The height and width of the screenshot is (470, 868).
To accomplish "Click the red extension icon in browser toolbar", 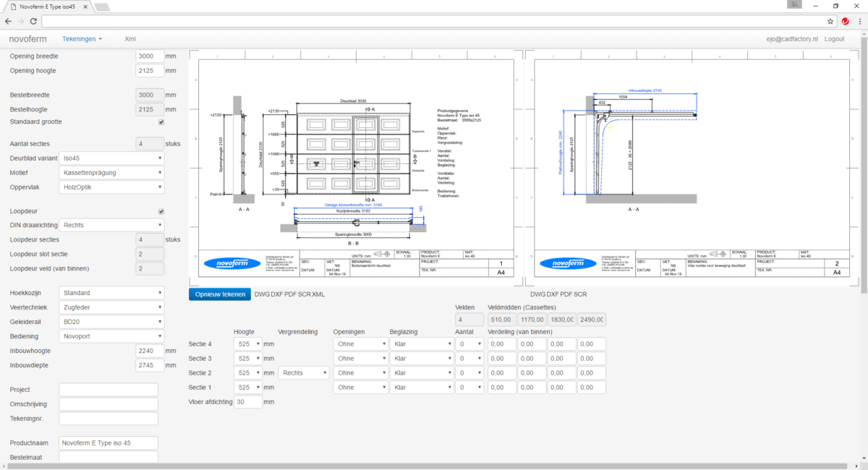I will coord(845,21).
